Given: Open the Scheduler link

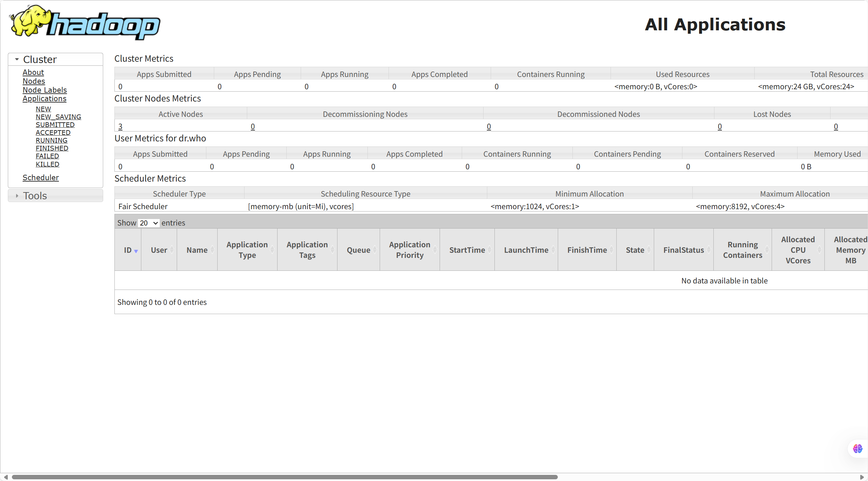Looking at the screenshot, I should 41,177.
